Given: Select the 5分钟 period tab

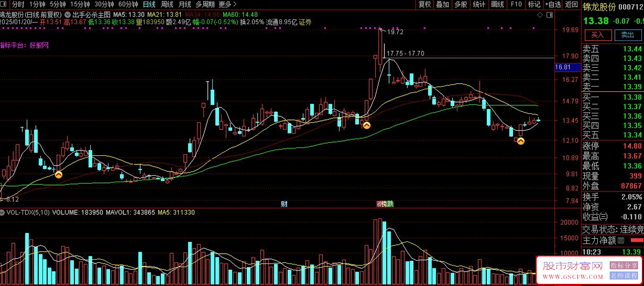Looking at the screenshot, I should pyautogui.click(x=58, y=4).
